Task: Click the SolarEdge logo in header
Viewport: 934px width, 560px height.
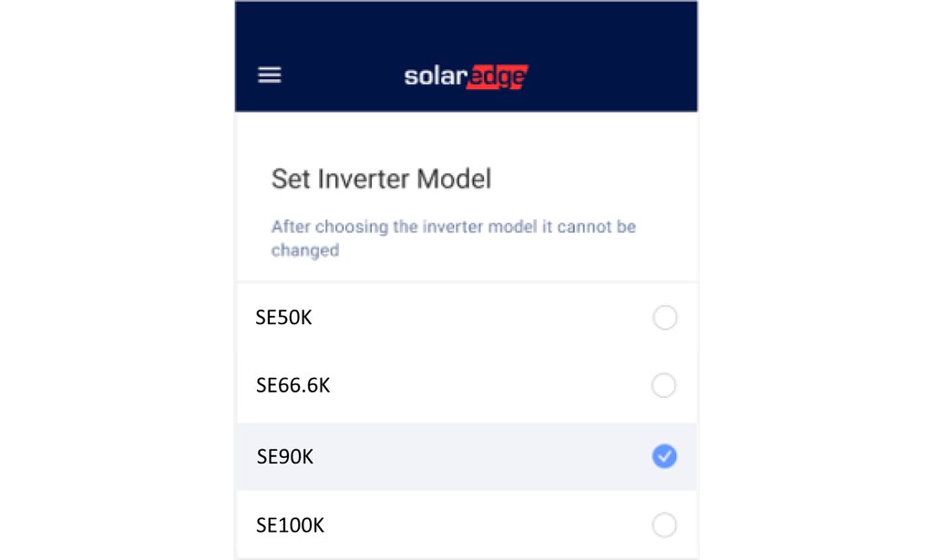Action: pos(466,76)
